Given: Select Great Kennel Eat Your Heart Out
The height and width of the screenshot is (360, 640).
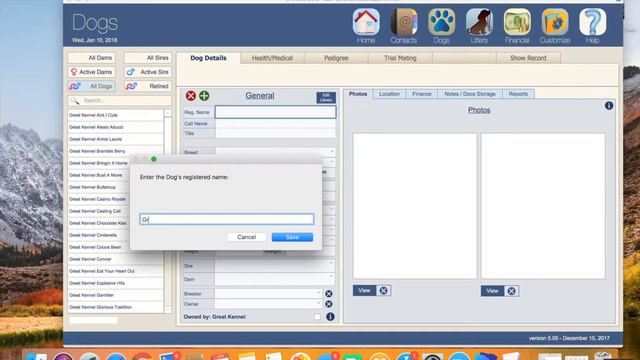Looking at the screenshot, I should pyautogui.click(x=116, y=271).
